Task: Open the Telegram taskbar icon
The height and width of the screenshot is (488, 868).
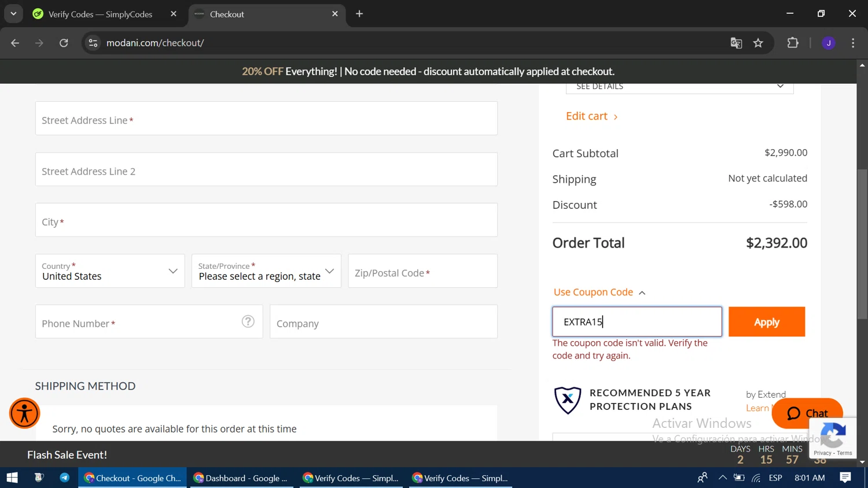Action: (65, 478)
